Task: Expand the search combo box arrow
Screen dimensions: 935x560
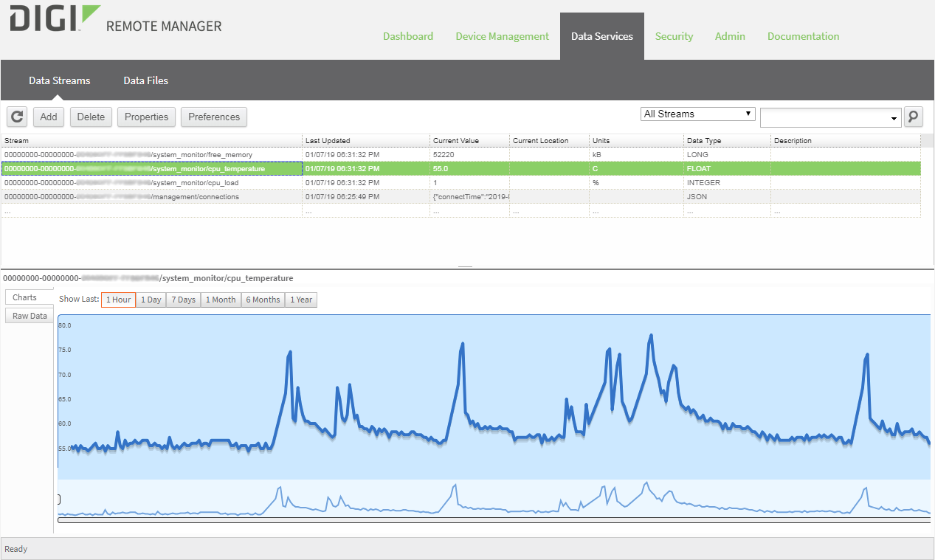Action: coord(894,117)
